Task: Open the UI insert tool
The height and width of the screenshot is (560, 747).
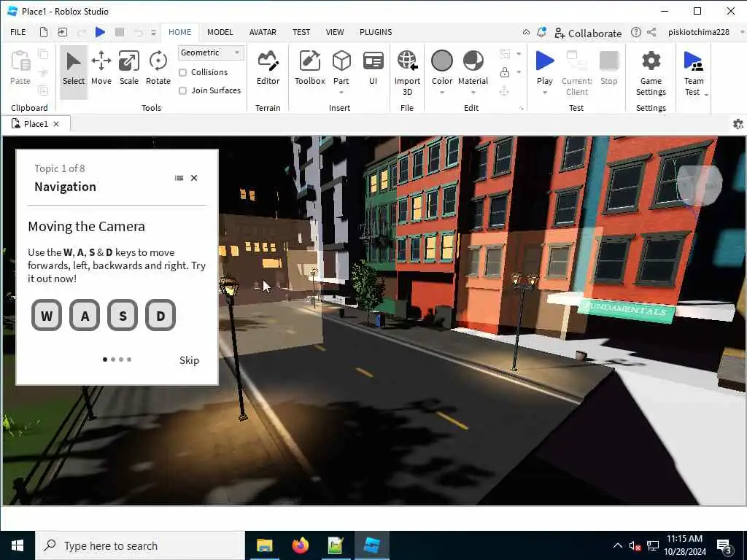Action: point(373,69)
